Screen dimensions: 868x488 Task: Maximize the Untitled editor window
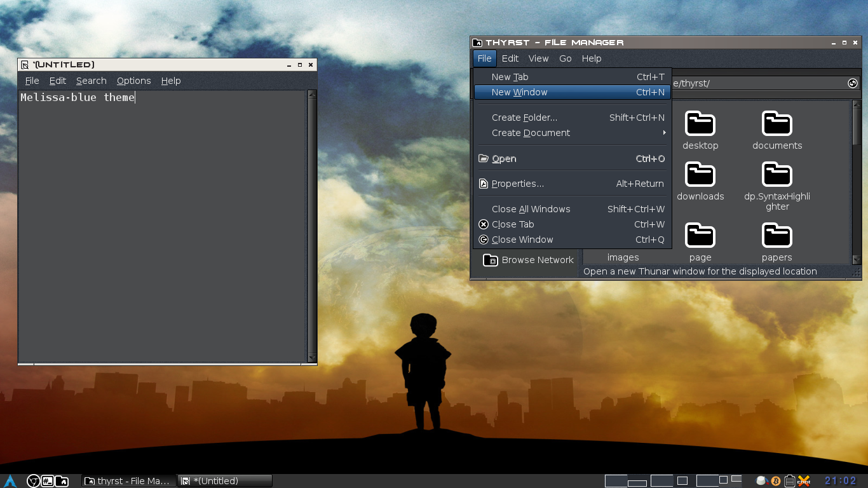click(300, 65)
